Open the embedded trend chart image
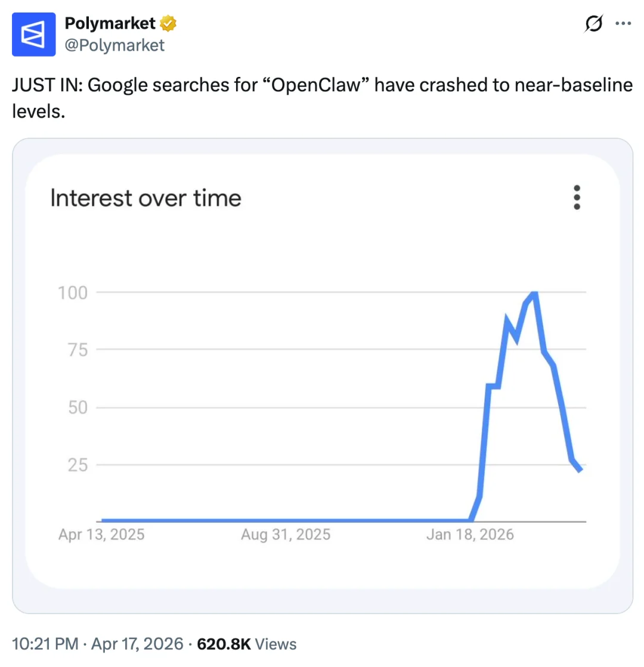644x667 pixels. point(322,374)
